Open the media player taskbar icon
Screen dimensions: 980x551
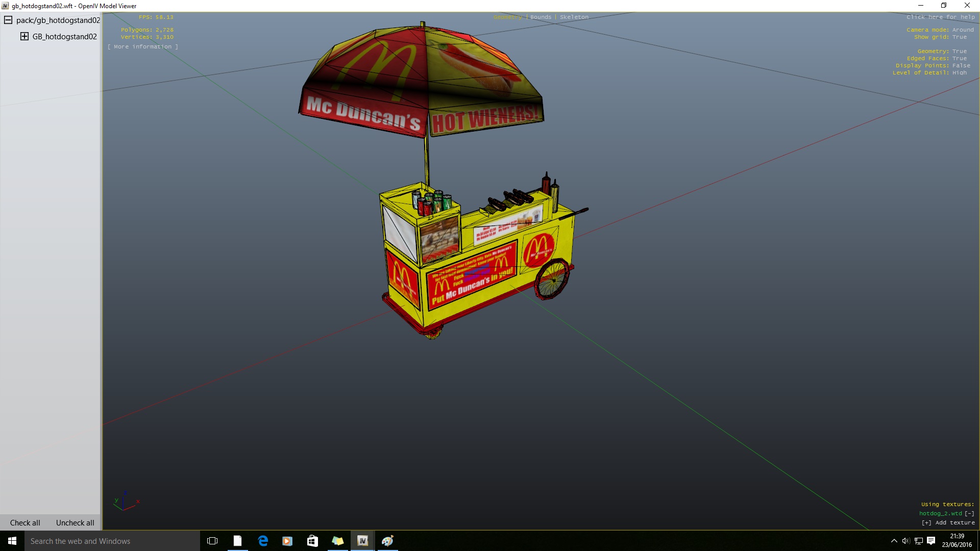tap(287, 541)
